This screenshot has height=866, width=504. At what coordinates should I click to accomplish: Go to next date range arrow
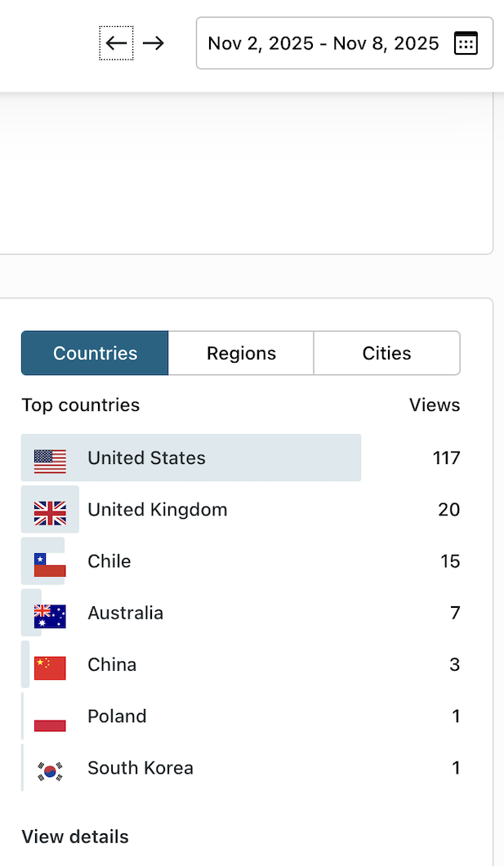(154, 43)
